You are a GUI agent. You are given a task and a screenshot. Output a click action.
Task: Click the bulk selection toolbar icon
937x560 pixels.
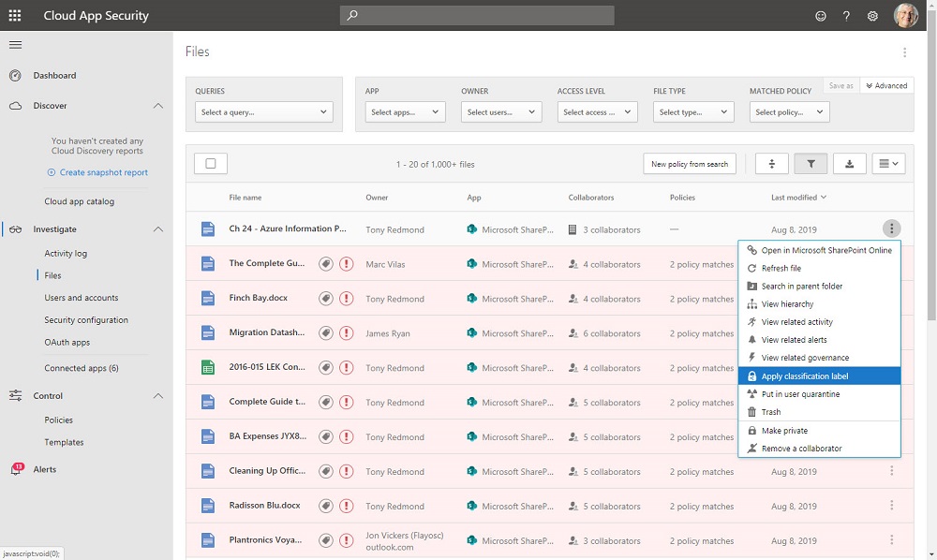tap(771, 164)
